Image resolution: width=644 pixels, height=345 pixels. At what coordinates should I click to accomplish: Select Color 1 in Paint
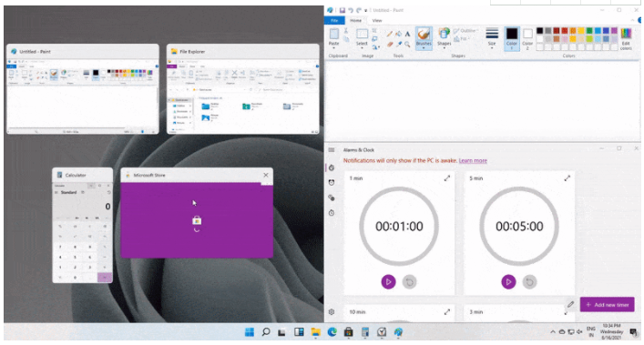point(512,38)
